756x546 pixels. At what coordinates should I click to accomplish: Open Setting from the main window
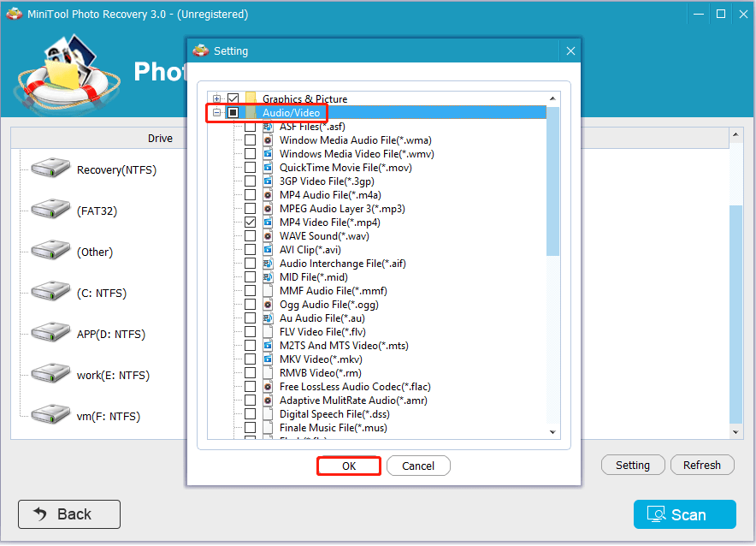pyautogui.click(x=633, y=465)
